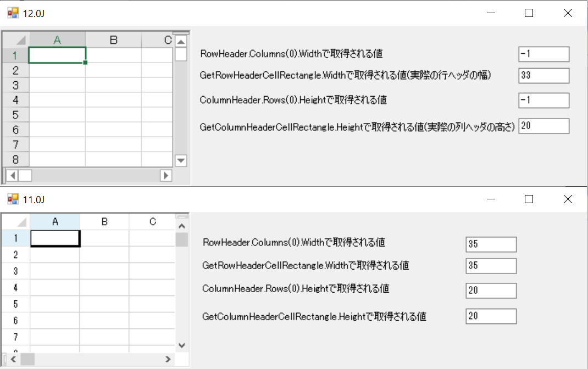This screenshot has width=588, height=369.
Task: Select column B header in 12.0J window
Action: point(114,40)
